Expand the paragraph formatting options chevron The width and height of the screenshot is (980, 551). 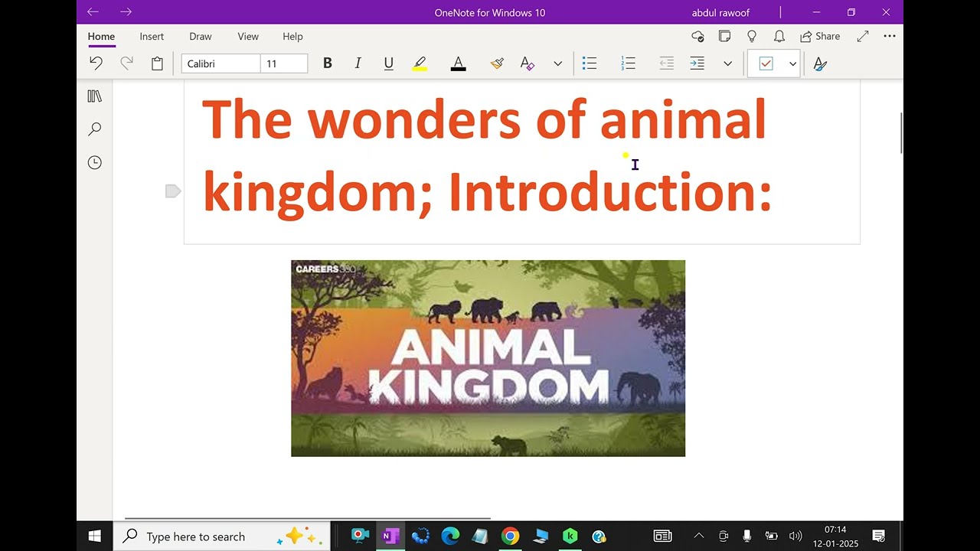pyautogui.click(x=727, y=64)
